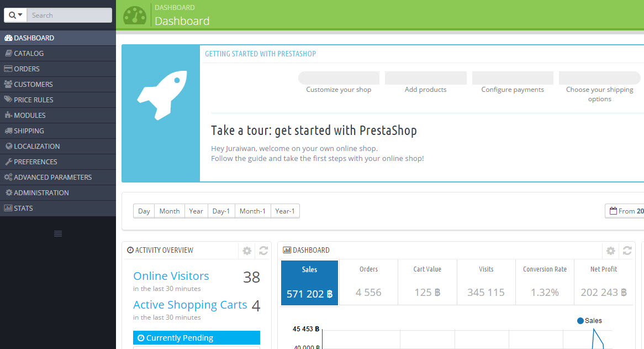The height and width of the screenshot is (349, 644).
Task: Select the Visits metric tab
Action: [x=486, y=283]
